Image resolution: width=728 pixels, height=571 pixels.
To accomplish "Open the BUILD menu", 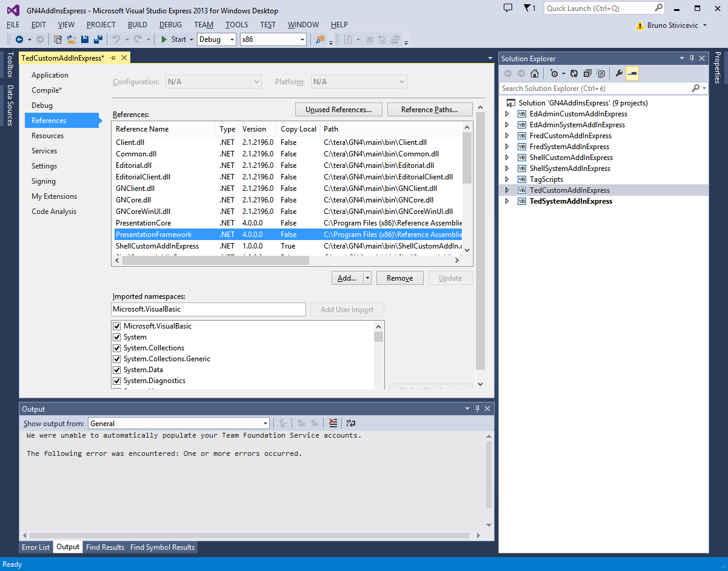I will pyautogui.click(x=137, y=25).
